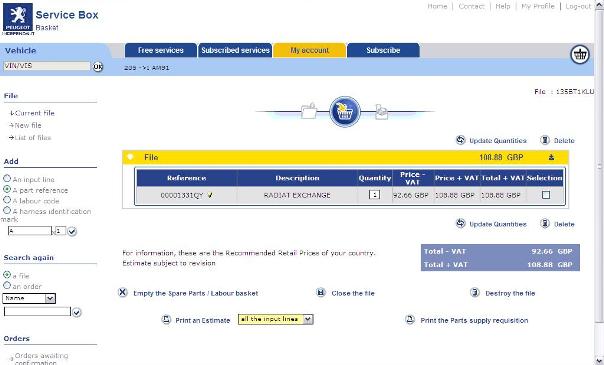Choose 'an order' under Search again
604x365 pixels.
[7, 285]
